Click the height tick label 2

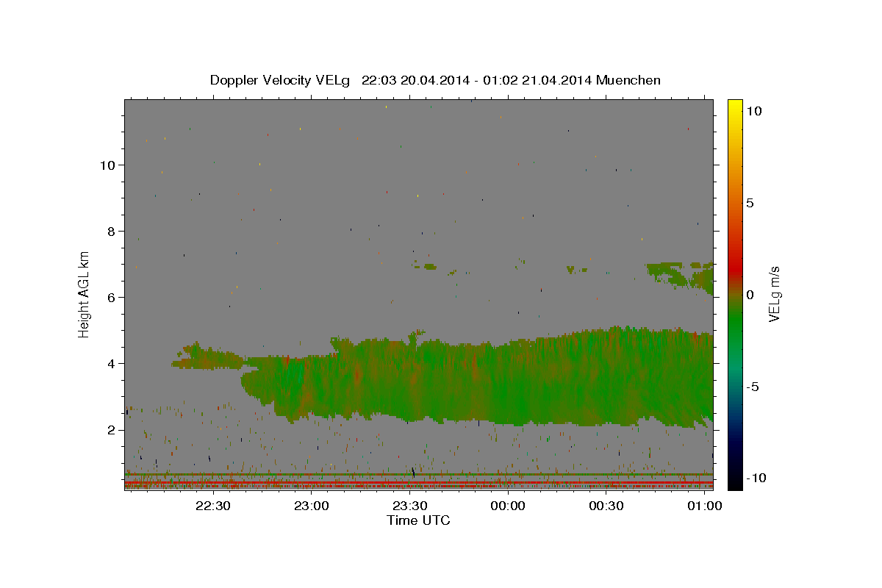(110, 429)
